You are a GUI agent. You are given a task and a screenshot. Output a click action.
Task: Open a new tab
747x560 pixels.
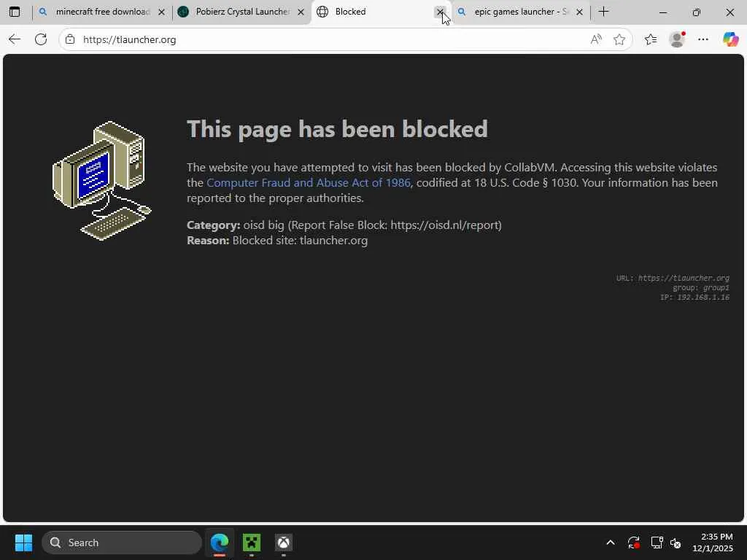click(603, 12)
